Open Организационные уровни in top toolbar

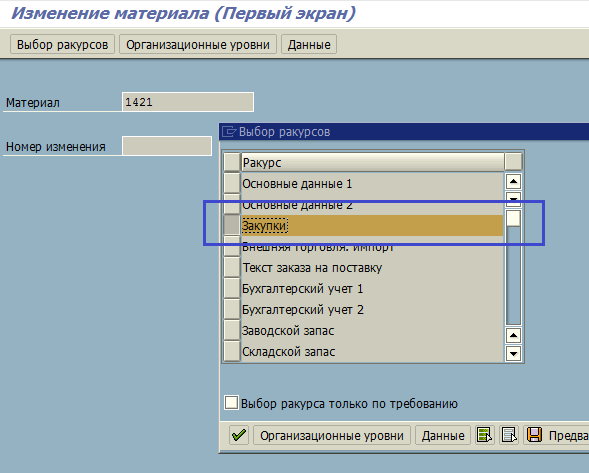tap(198, 45)
